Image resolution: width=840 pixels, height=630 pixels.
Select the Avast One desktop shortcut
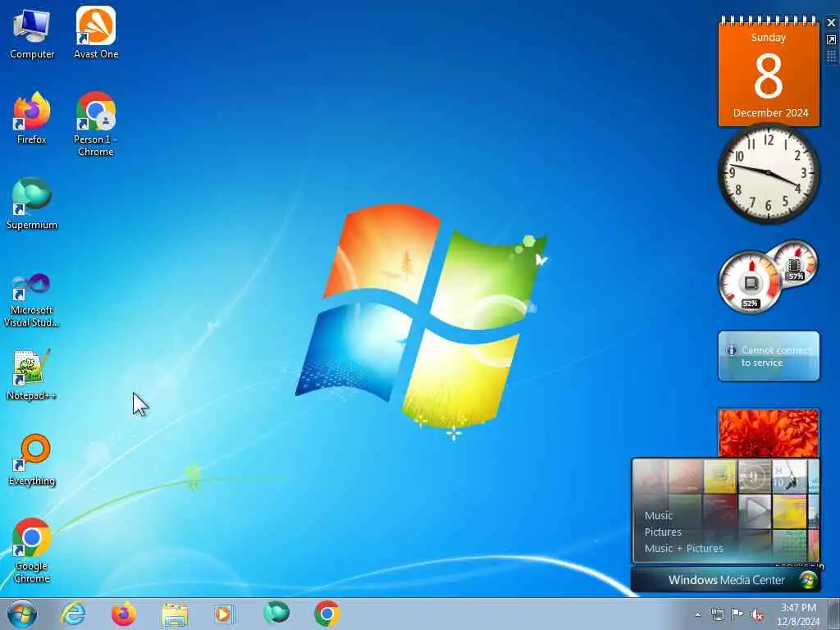[x=96, y=33]
